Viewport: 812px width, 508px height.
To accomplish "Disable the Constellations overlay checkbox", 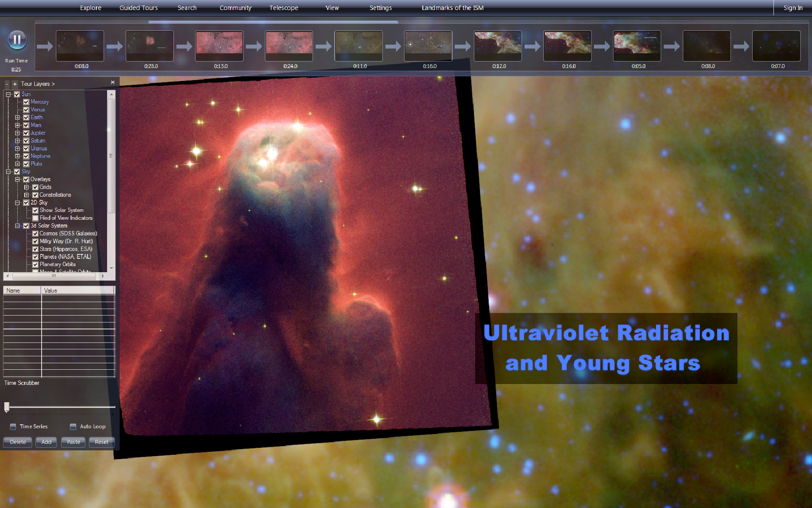I will (36, 195).
